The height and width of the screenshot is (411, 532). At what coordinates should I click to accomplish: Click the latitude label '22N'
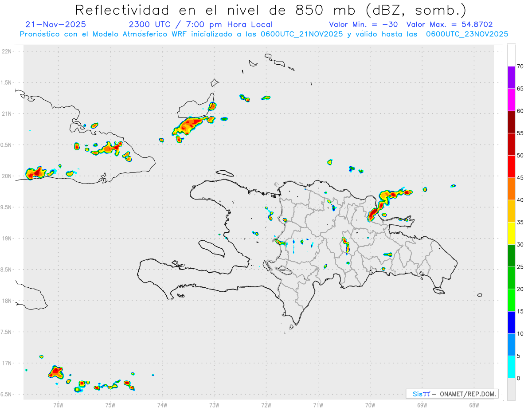(x=7, y=51)
